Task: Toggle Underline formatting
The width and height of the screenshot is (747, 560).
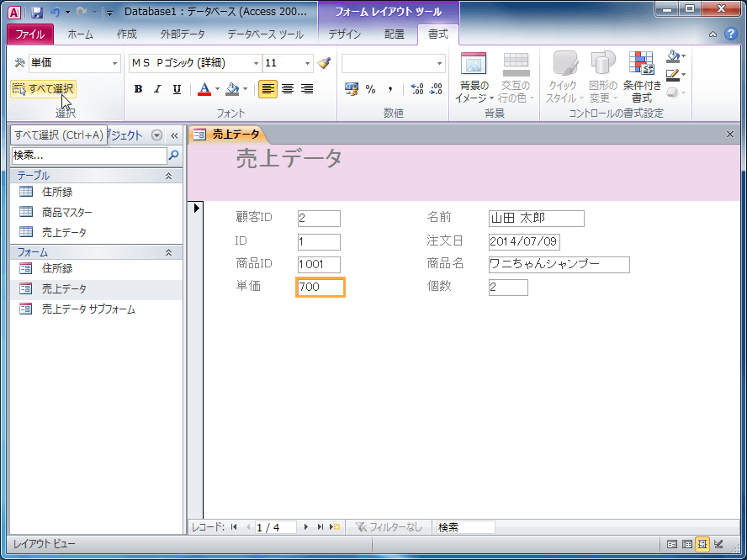Action: (177, 89)
